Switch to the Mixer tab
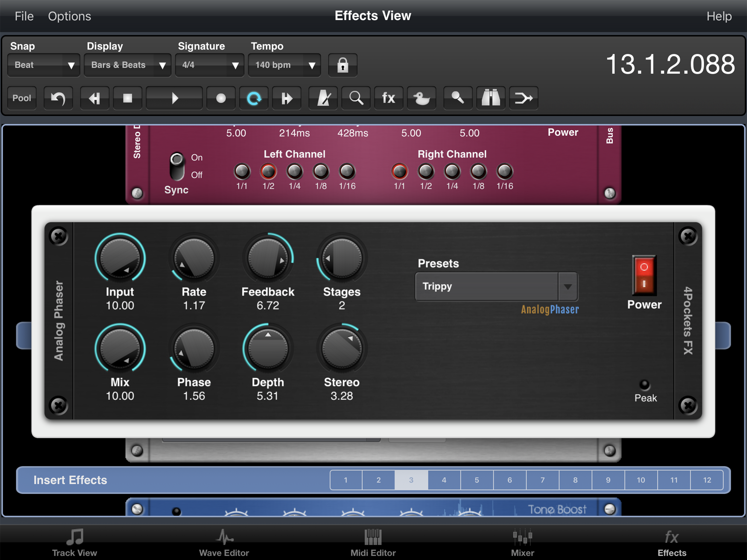The height and width of the screenshot is (560, 747). coord(522,543)
